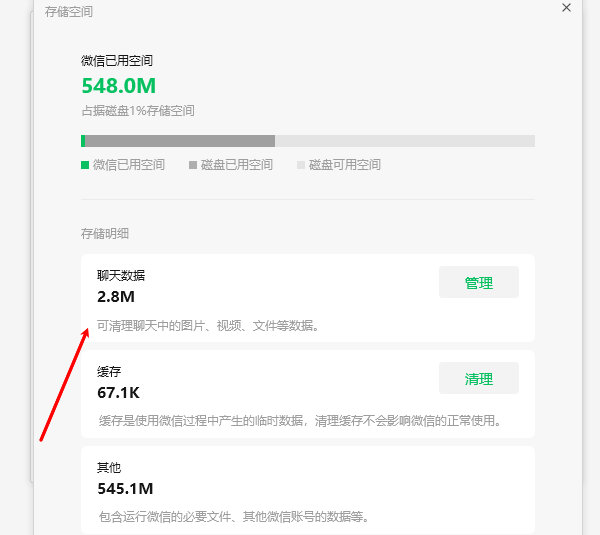Image resolution: width=600 pixels, height=535 pixels.
Task: Click light gray free-space bar segment
Action: click(x=404, y=141)
